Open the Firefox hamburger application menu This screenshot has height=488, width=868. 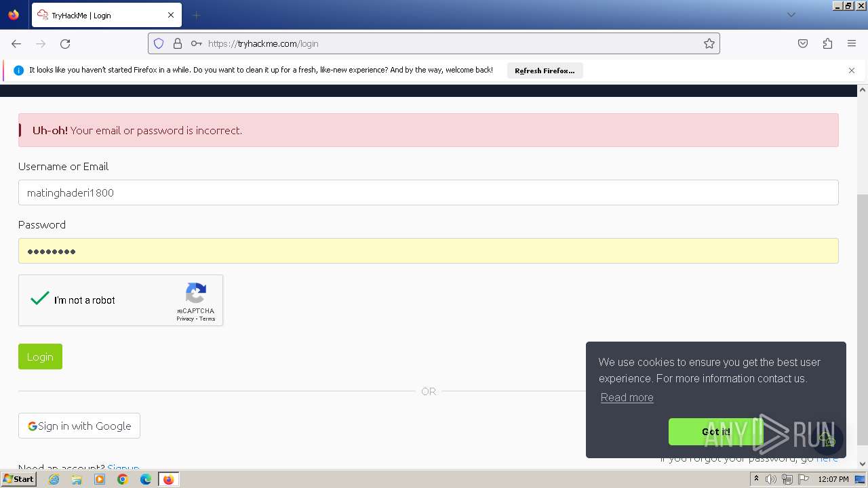(x=852, y=43)
